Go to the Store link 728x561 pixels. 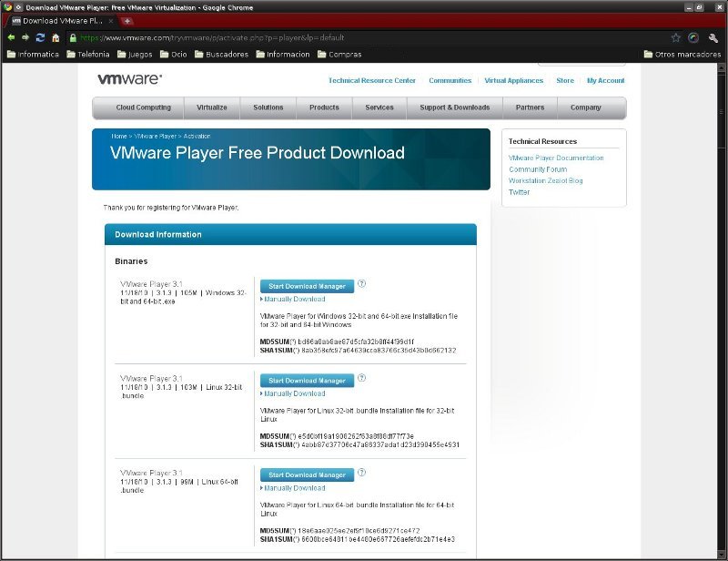565,80
